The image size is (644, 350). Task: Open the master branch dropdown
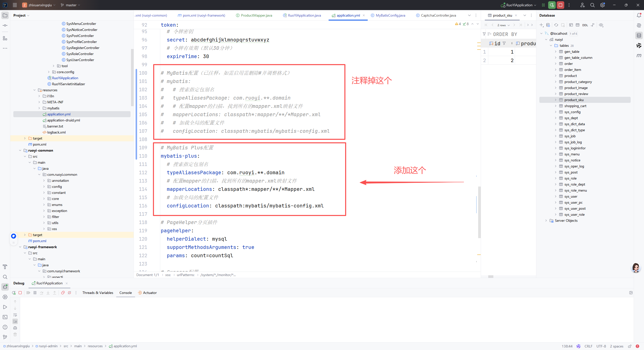(70, 5)
